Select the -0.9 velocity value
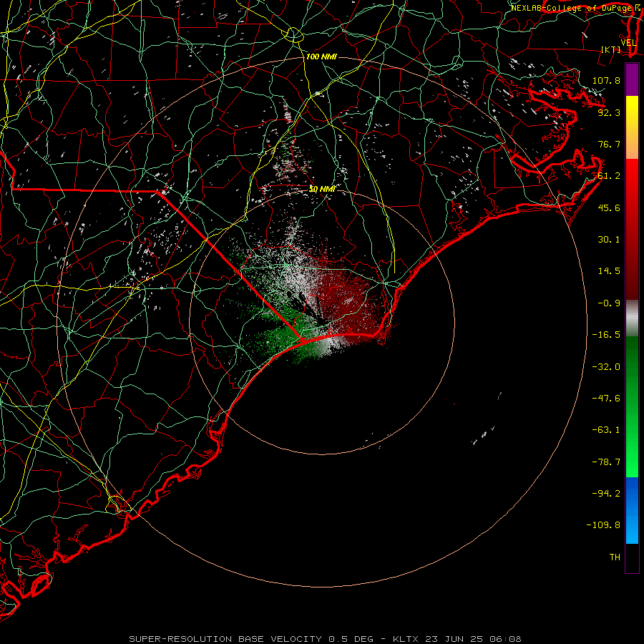Image resolution: width=644 pixels, height=644 pixels. point(609,303)
